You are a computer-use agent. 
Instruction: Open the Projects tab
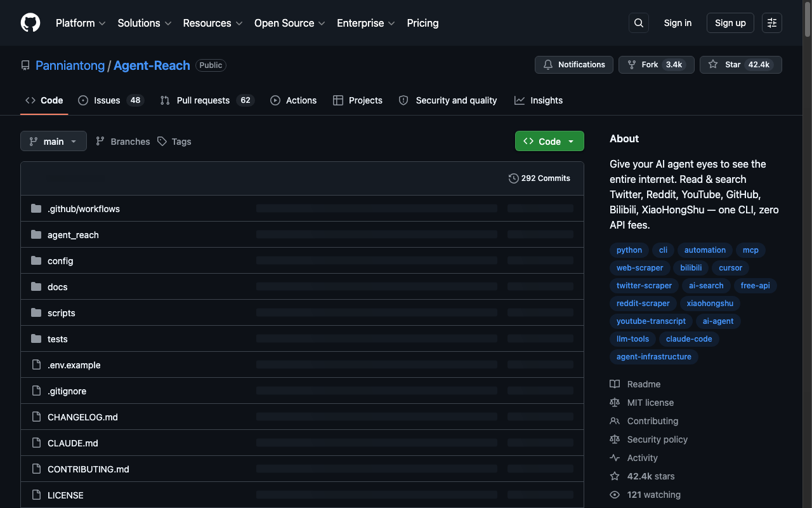(358, 100)
